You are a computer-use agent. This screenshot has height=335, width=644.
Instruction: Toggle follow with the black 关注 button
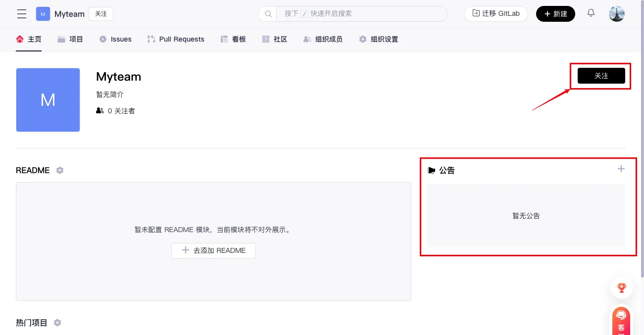[601, 76]
